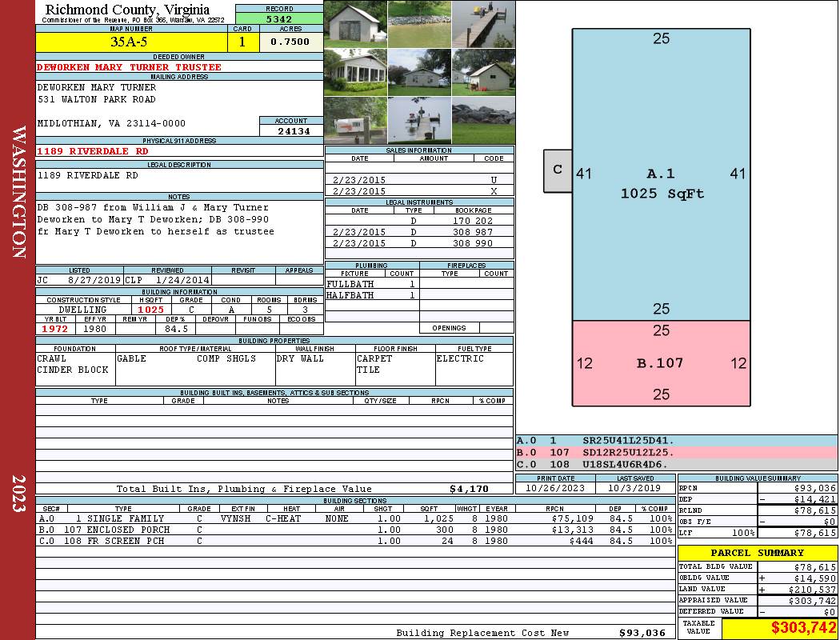Click floor finish CARPET
Image resolution: width=840 pixels, height=640 pixels.
click(x=374, y=358)
